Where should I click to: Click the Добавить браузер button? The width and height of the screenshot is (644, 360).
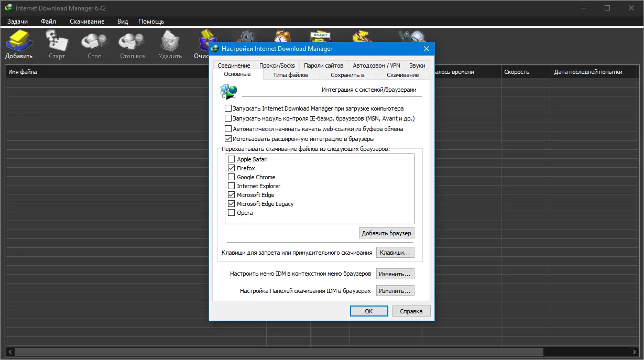pyautogui.click(x=387, y=233)
